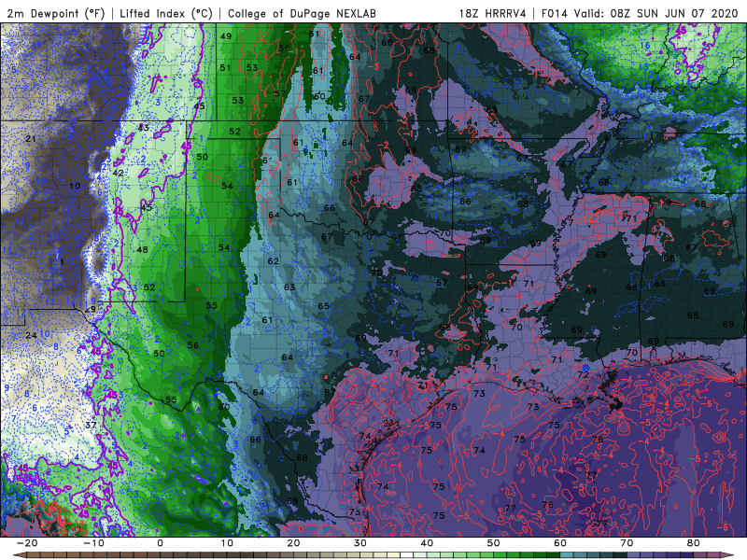This screenshot has height=560, width=747.
Task: Click the dewpoint value '62' on the map
Action: tap(273, 261)
